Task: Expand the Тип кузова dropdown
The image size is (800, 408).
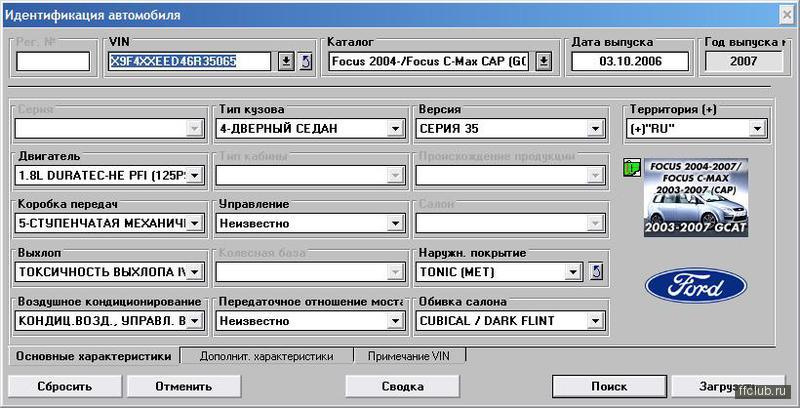Action: coord(395,129)
